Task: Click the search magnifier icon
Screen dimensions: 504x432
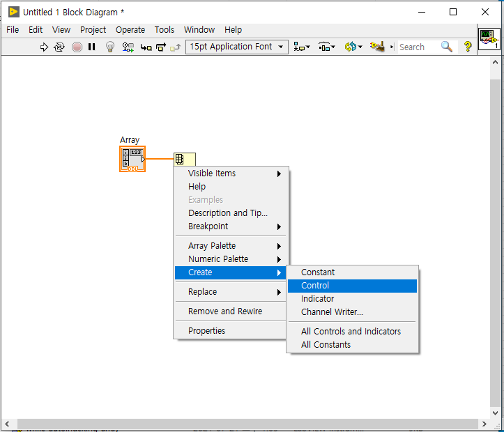Action: tap(447, 47)
